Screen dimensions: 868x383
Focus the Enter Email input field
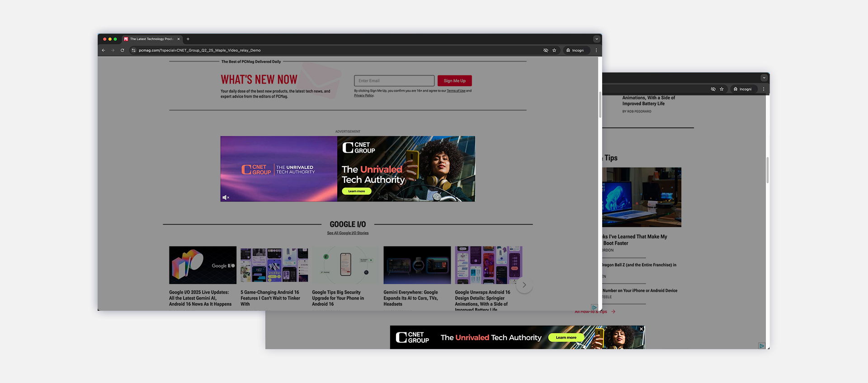394,81
